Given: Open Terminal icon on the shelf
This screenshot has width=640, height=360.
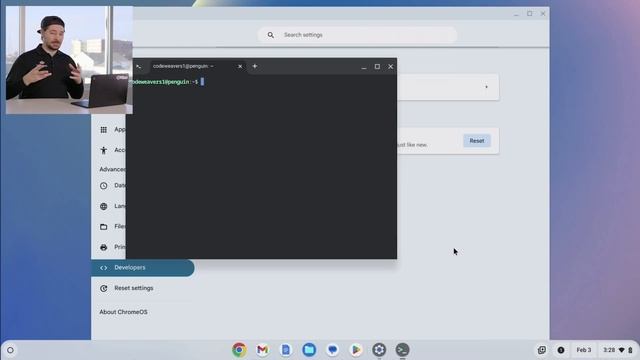Looking at the screenshot, I should click(402, 350).
